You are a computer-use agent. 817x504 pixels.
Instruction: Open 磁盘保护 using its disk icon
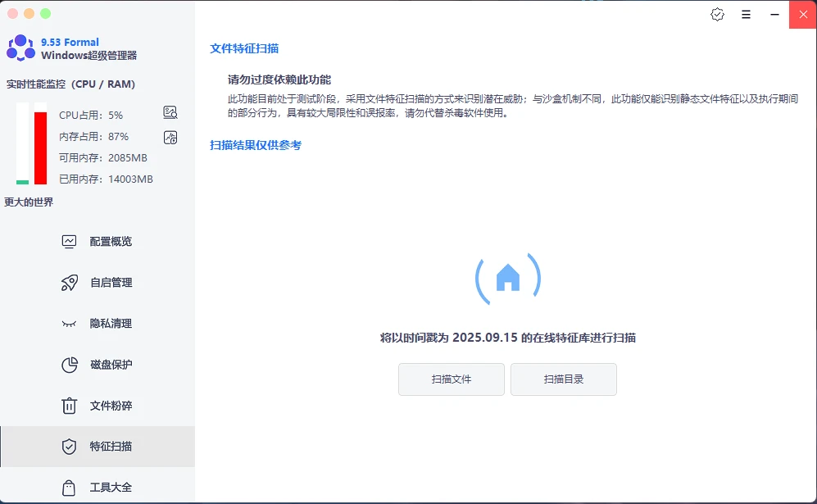point(70,364)
